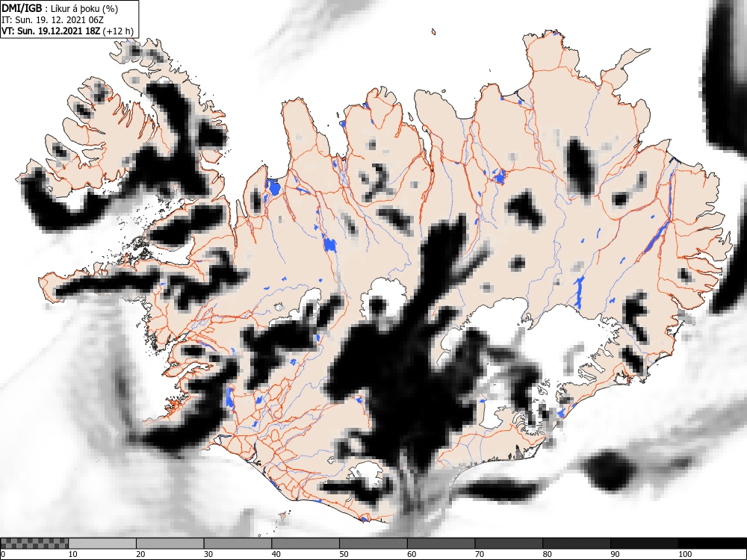
Task: Click the '50' scale label
Action: 344,554
